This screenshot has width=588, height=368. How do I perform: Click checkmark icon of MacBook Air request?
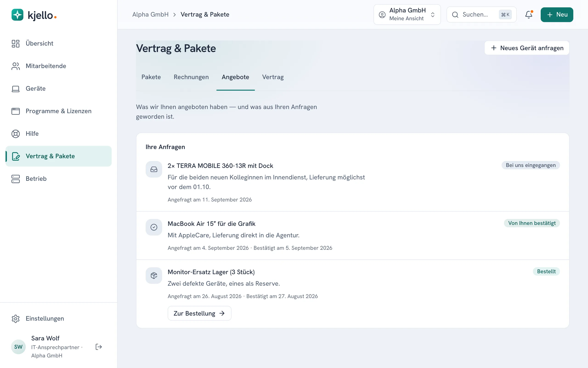coord(154,227)
